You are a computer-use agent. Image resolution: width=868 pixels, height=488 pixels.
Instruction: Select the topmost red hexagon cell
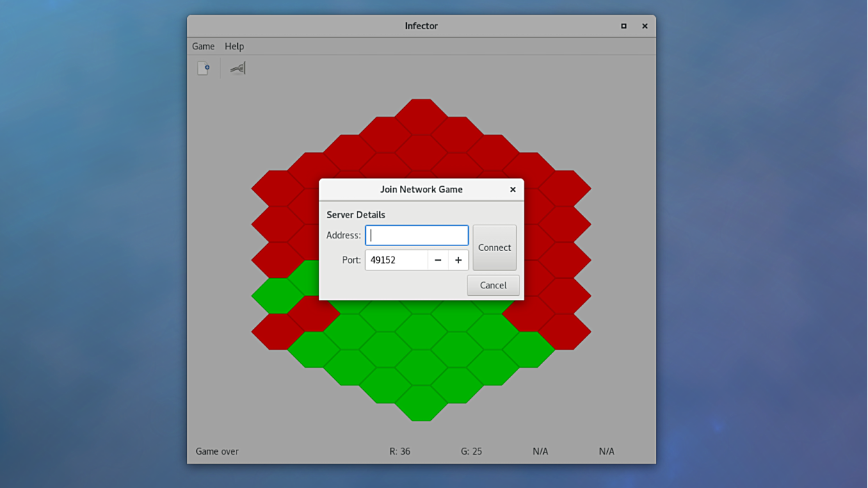click(421, 116)
